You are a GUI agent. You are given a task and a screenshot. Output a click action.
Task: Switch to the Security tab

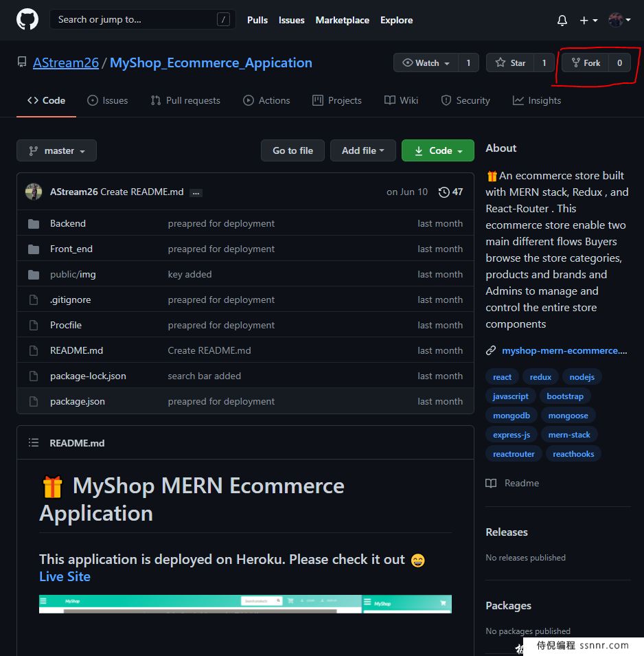click(x=465, y=100)
